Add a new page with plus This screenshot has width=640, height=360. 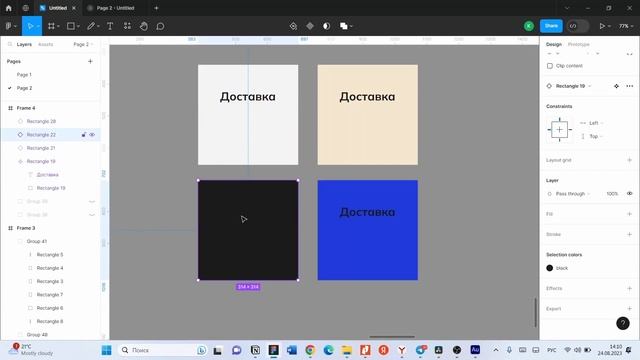(x=90, y=61)
